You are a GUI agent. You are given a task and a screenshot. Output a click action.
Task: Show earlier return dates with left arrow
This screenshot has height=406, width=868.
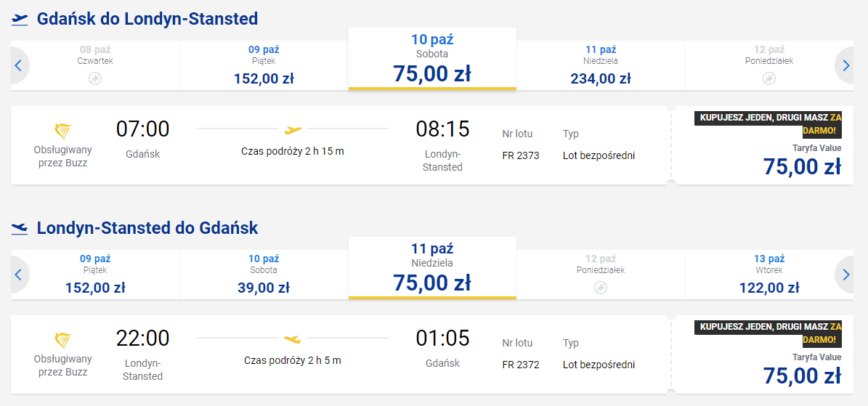(x=19, y=275)
